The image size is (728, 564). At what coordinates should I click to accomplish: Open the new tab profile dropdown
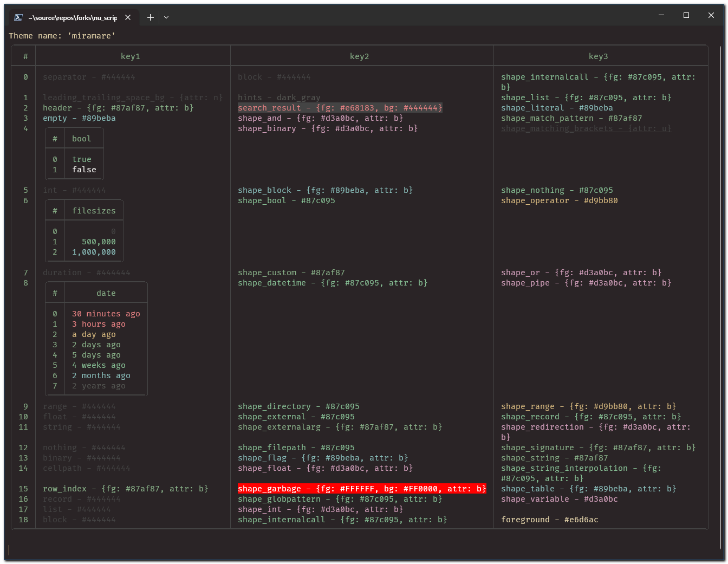point(166,17)
